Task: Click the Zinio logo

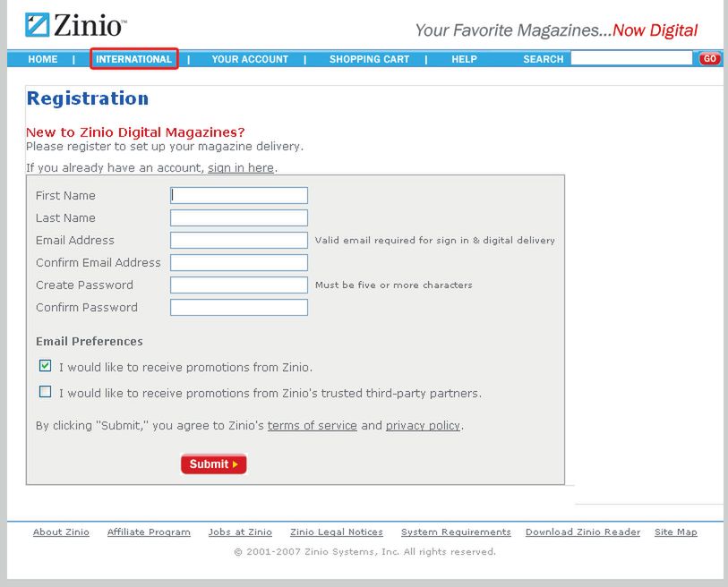Action: click(76, 25)
